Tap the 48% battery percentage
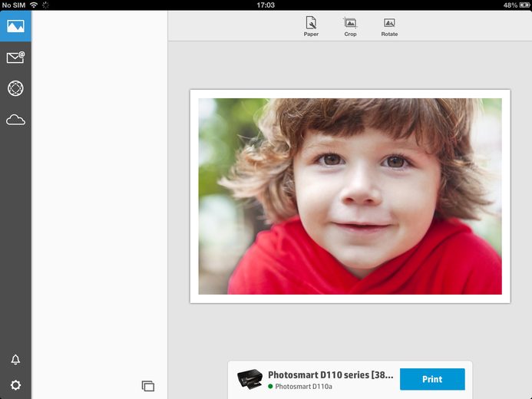Viewport: 532px width, 399px height. pyautogui.click(x=511, y=5)
